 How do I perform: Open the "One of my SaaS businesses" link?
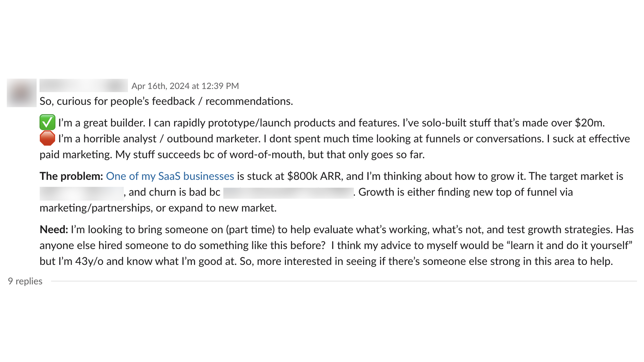point(170,176)
